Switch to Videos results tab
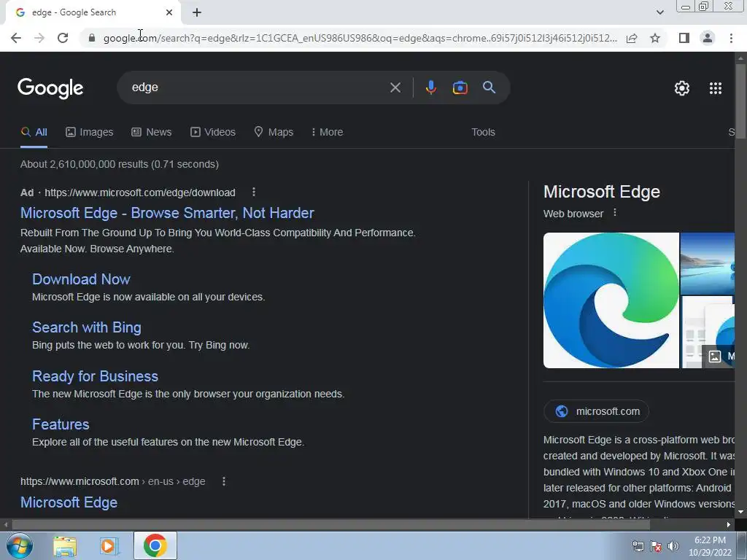Viewport: 747px width, 560px height. pos(213,133)
